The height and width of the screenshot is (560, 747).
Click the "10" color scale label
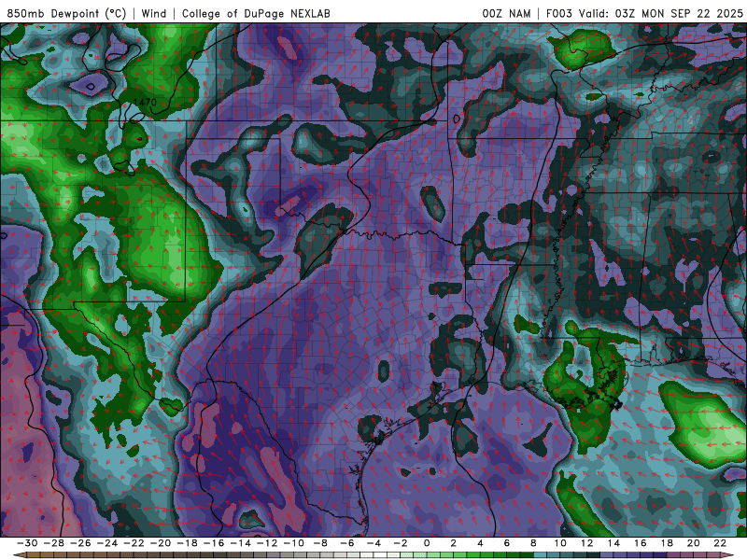560,543
